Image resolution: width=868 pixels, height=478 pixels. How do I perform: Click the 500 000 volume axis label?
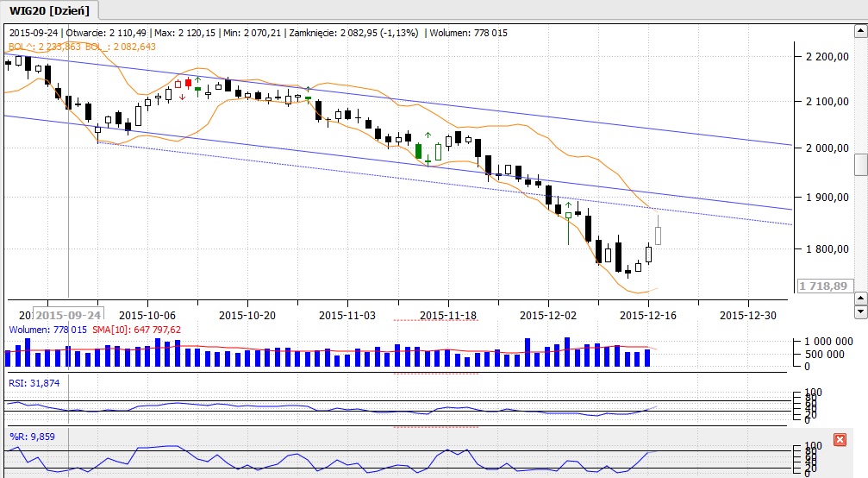(x=824, y=354)
